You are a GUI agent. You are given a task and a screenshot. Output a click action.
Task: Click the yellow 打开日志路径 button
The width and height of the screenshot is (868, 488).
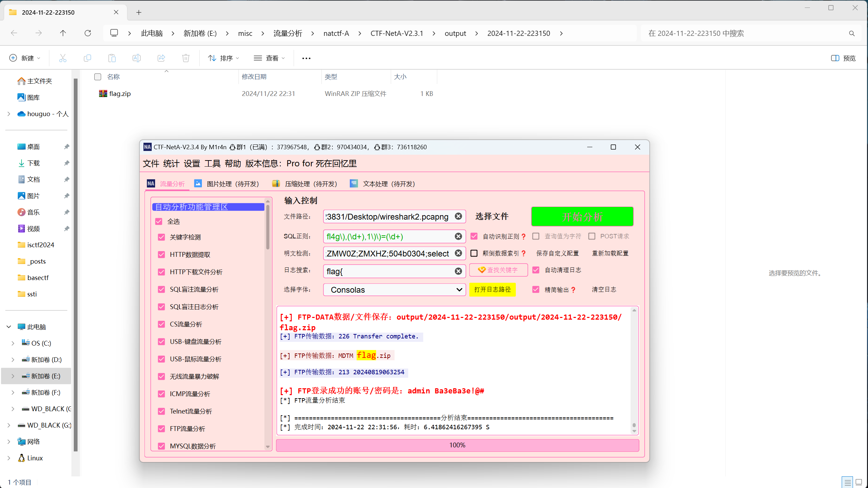tap(492, 290)
